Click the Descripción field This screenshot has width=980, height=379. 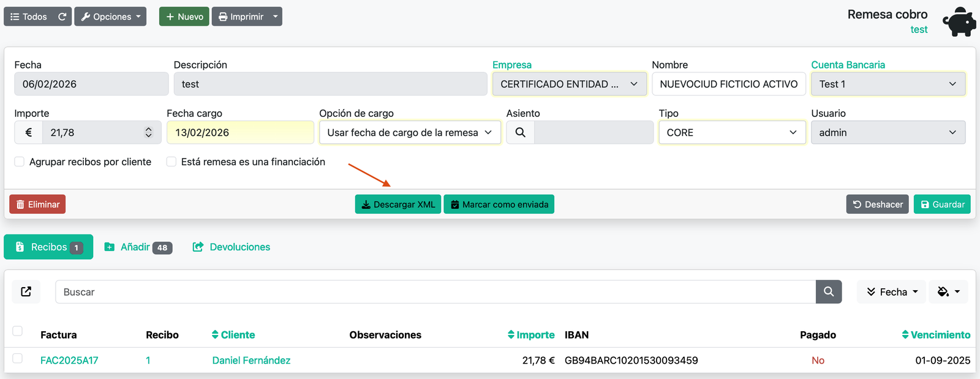coord(330,84)
